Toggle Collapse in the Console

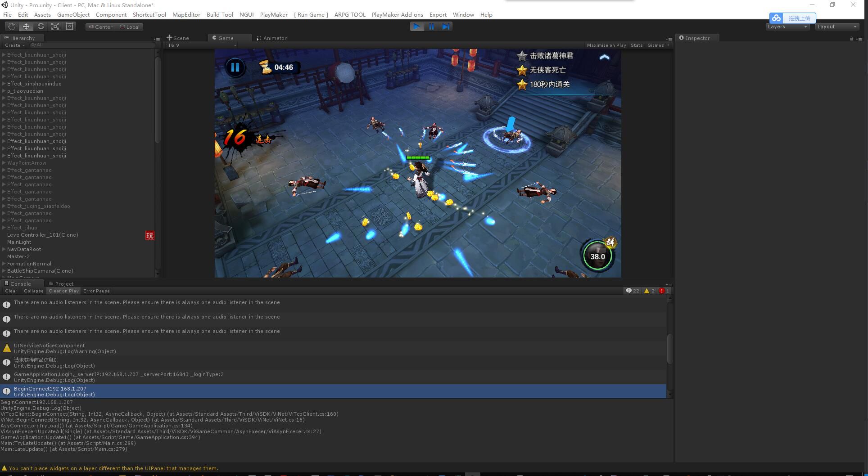[x=34, y=291]
